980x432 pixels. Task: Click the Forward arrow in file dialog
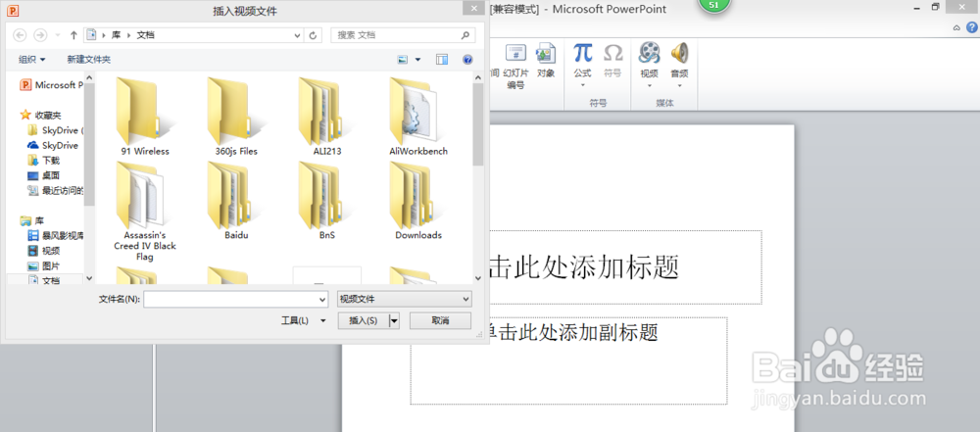(x=40, y=35)
